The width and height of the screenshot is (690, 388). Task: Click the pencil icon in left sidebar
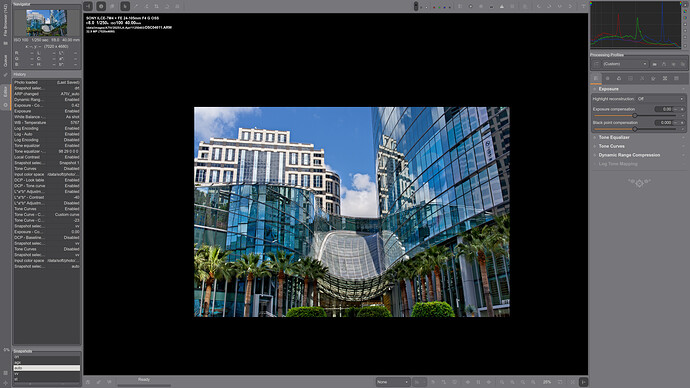(5, 74)
